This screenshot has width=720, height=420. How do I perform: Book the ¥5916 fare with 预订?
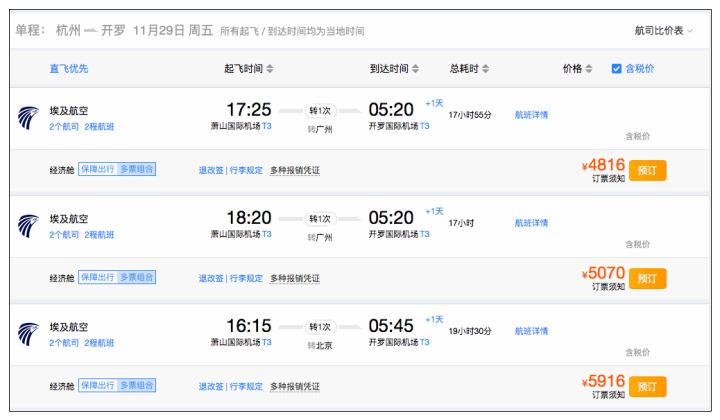click(647, 386)
